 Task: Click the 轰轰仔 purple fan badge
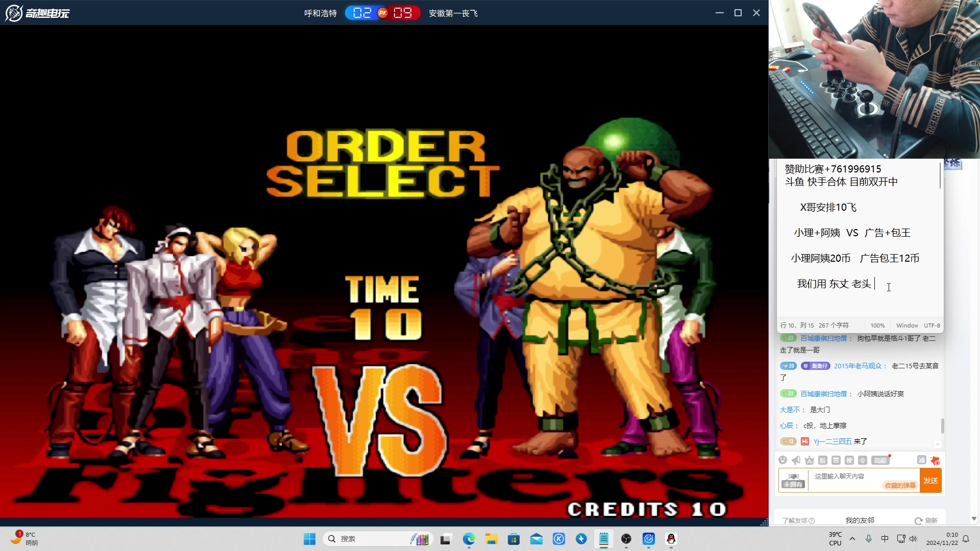[x=815, y=366]
